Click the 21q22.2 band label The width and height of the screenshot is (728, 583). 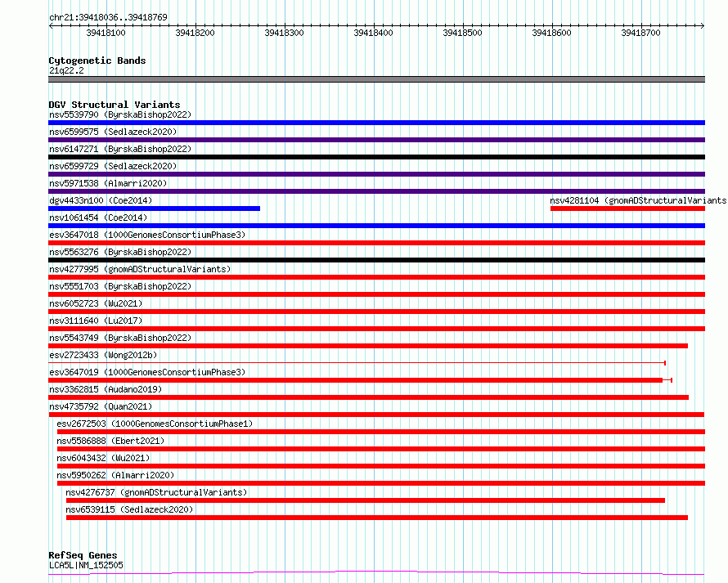66,70
